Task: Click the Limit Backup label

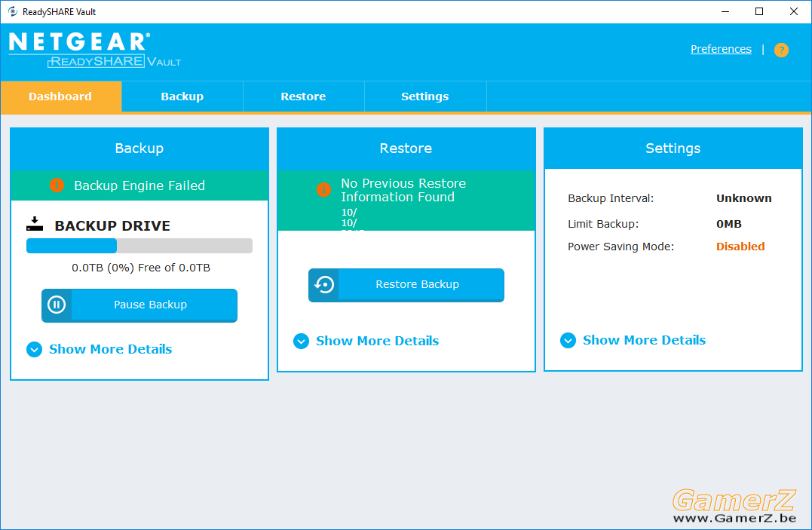Action: coord(603,224)
